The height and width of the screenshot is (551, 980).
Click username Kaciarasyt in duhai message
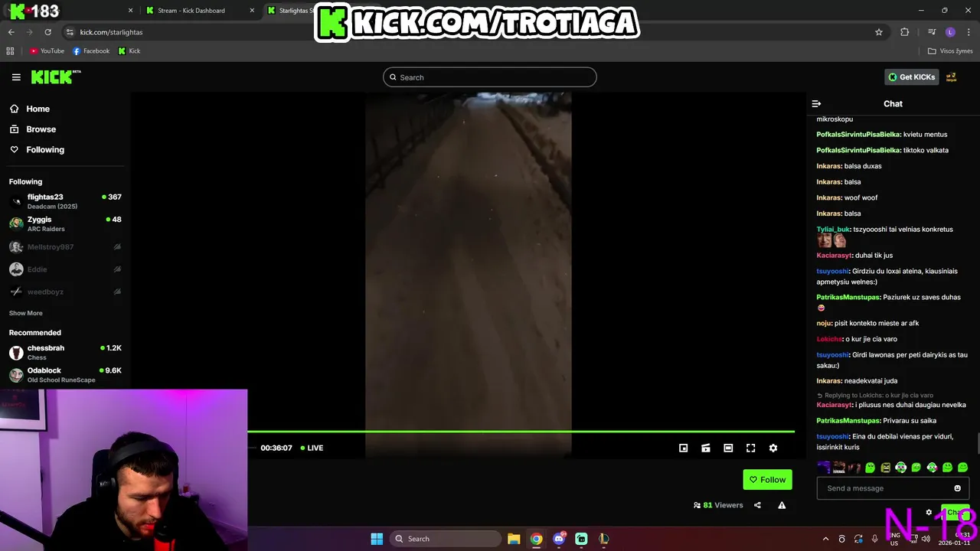pos(834,256)
